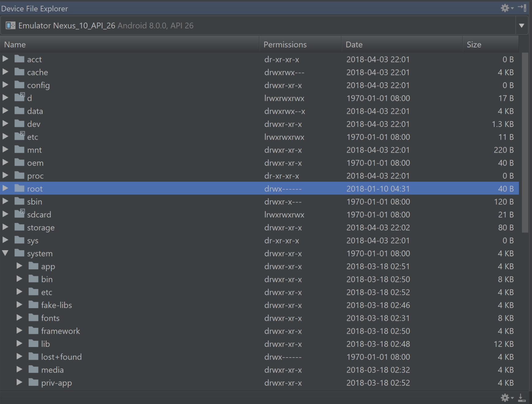Click the sbin folder icon

coord(19,201)
